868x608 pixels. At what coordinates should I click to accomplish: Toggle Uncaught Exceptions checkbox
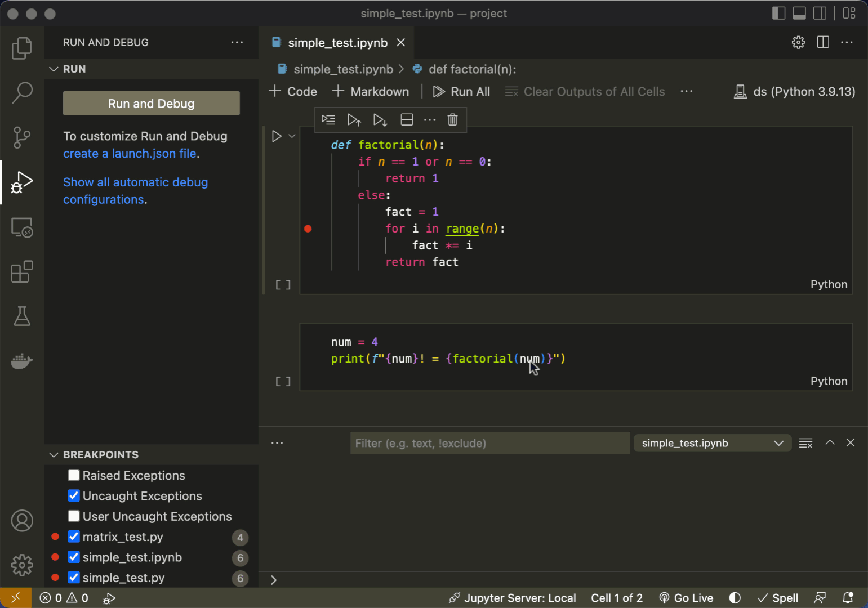(x=74, y=495)
